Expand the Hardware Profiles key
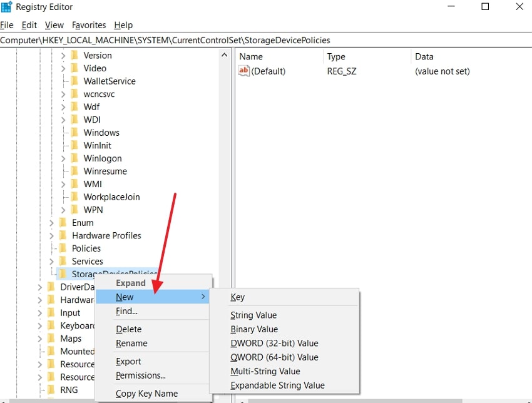This screenshot has width=532, height=403. tap(51, 236)
